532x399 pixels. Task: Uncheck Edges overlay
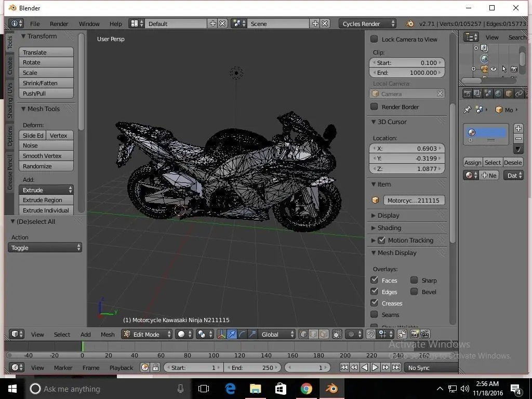[x=374, y=291]
